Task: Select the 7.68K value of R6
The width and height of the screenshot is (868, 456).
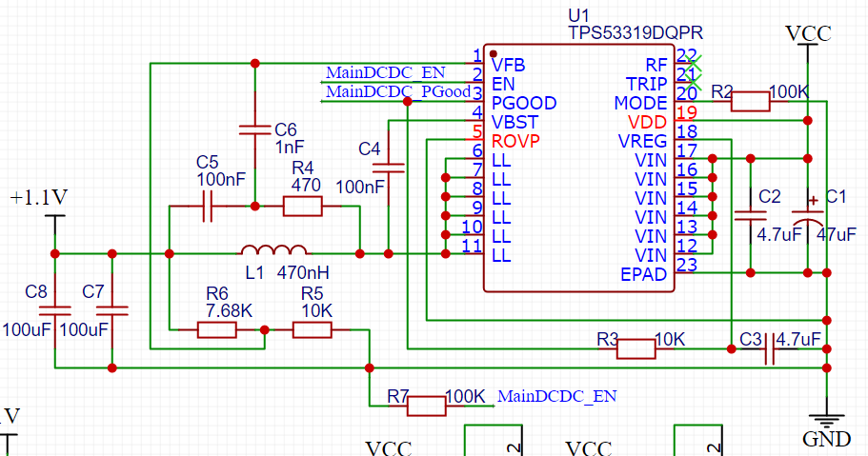Action: click(230, 311)
